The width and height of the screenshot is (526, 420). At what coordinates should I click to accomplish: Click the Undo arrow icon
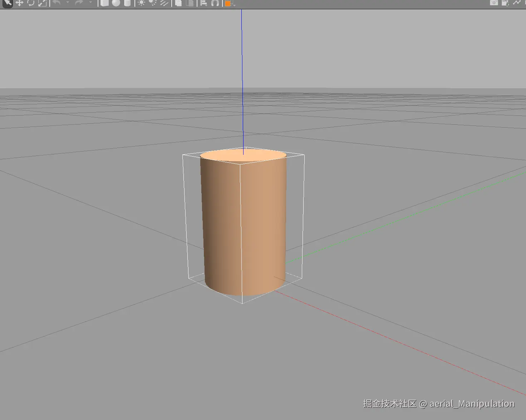click(56, 3)
